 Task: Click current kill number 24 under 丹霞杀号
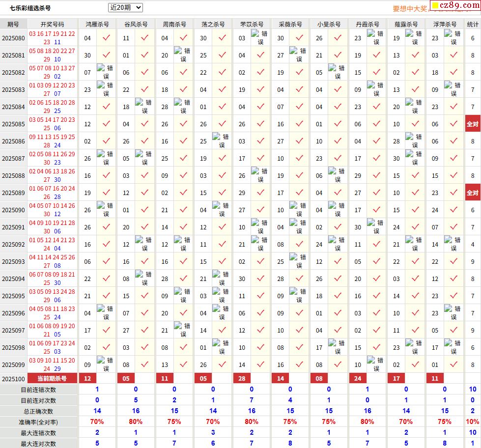coord(358,378)
